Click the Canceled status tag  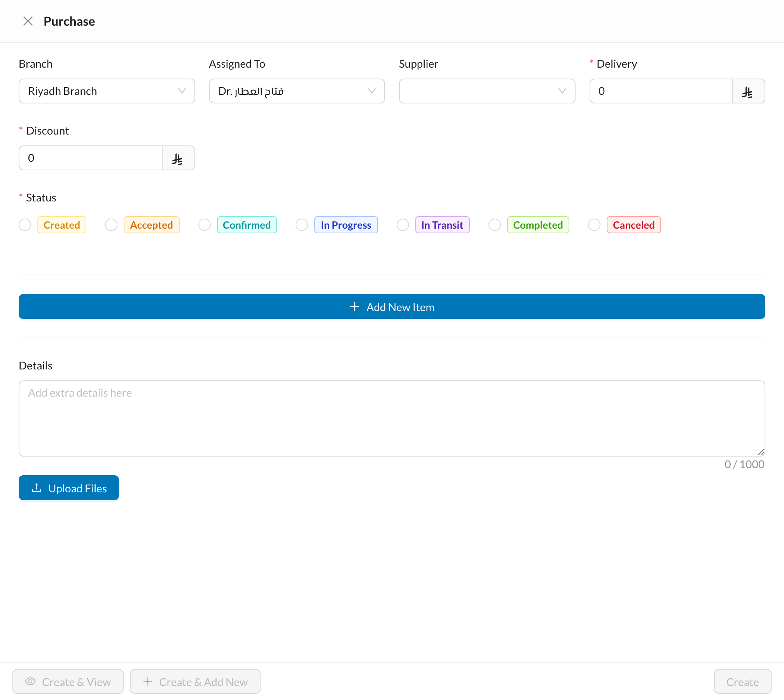click(634, 225)
